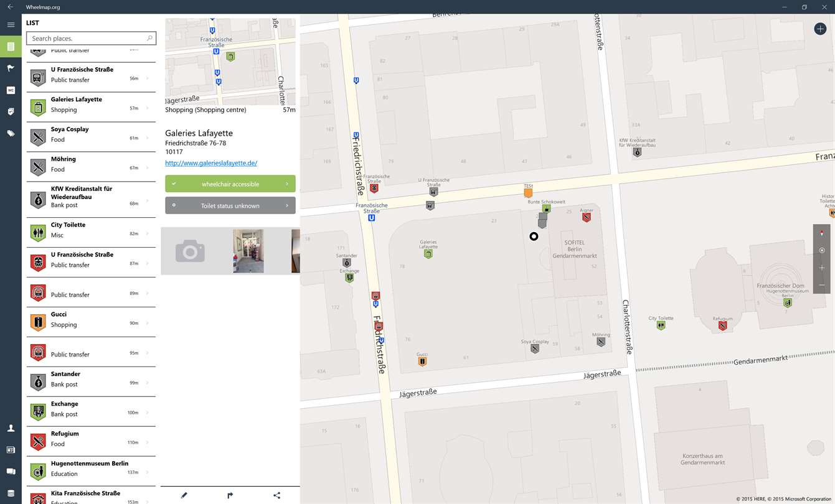Expand the Exchange row chevron
Viewport: 835px width, 504px height.
pyautogui.click(x=148, y=413)
